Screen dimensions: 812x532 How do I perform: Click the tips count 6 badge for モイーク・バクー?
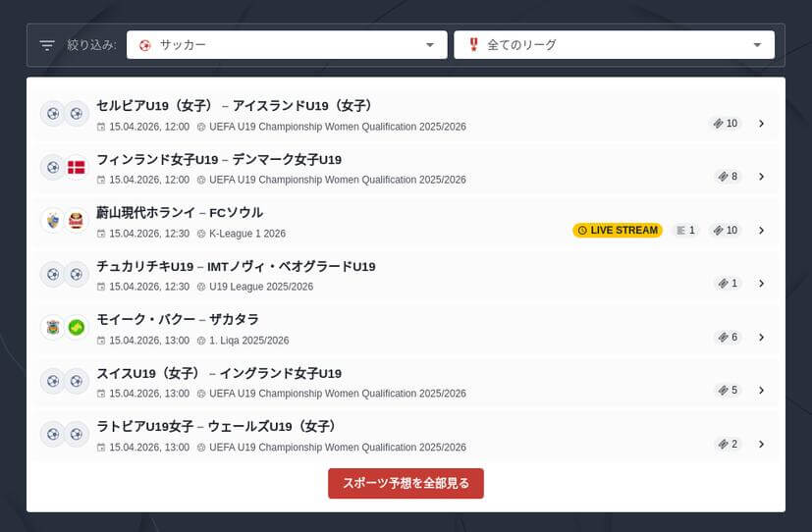(728, 337)
